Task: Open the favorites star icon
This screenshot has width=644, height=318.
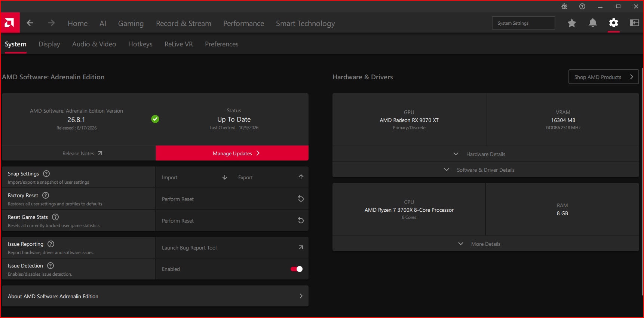Action: (x=571, y=23)
